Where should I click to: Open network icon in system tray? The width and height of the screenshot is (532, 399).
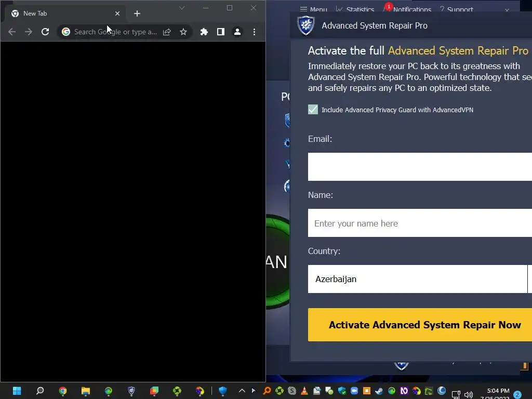coord(456,395)
